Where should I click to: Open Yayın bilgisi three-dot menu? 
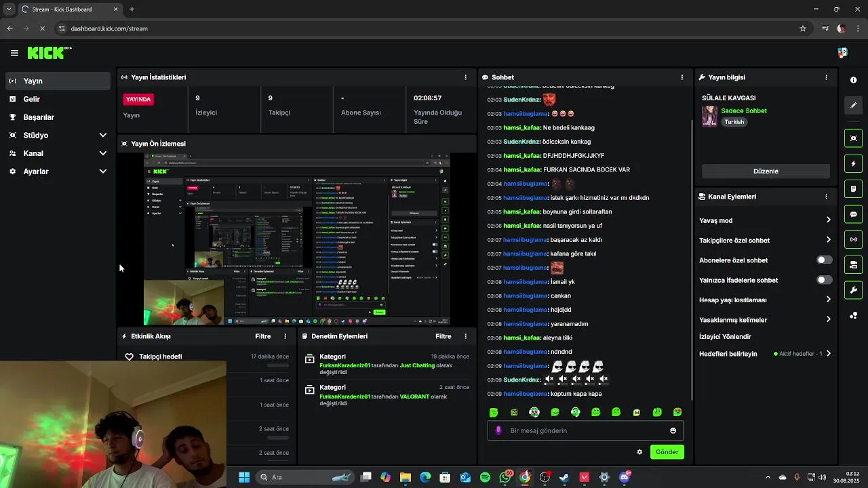(826, 77)
